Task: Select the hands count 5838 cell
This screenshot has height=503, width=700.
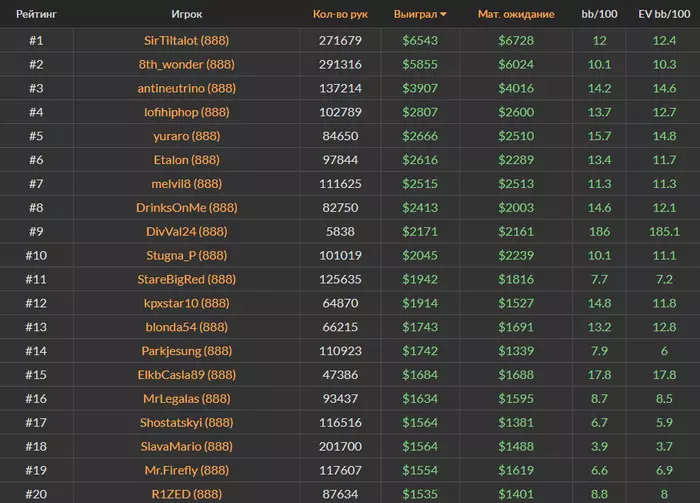Action: [340, 232]
